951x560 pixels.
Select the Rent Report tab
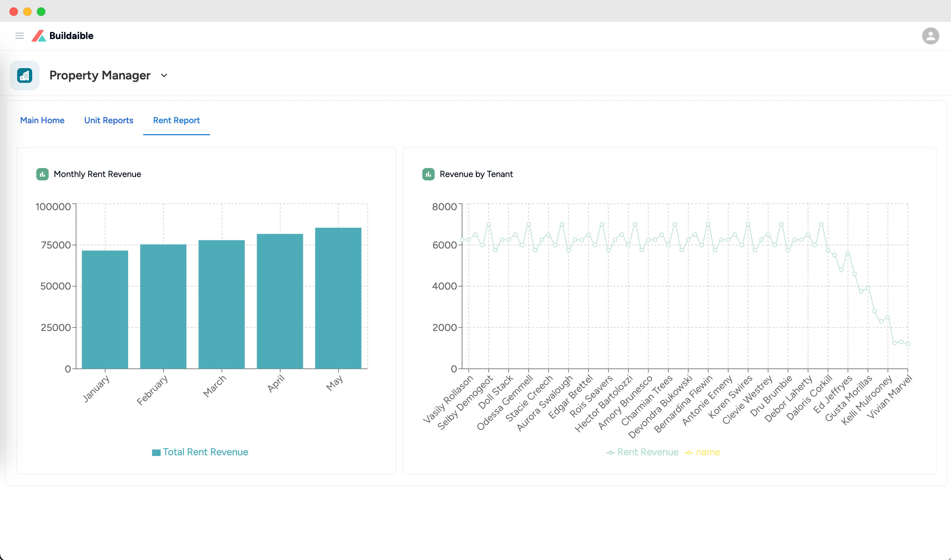pyautogui.click(x=176, y=120)
